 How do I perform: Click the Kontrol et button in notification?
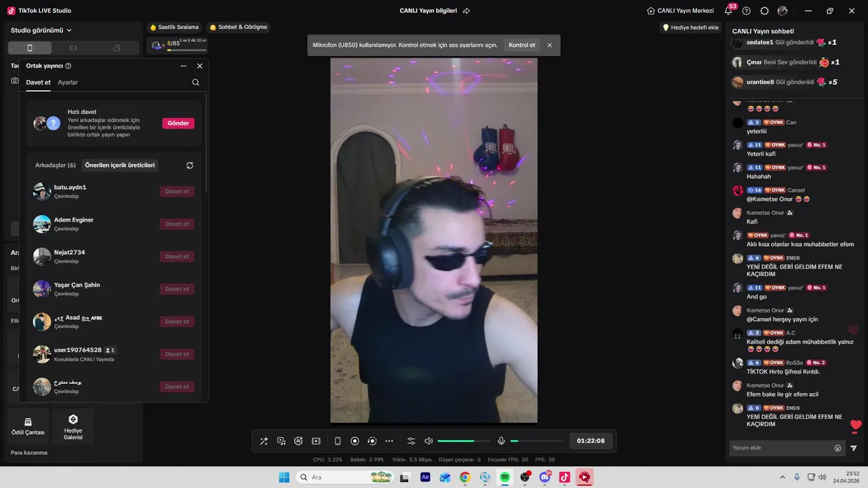coord(522,45)
